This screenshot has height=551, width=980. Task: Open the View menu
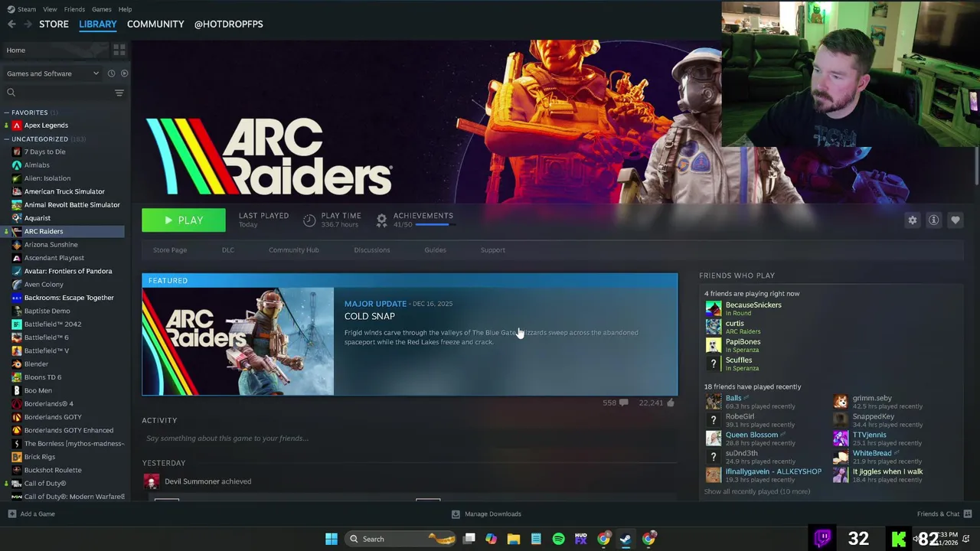click(50, 9)
